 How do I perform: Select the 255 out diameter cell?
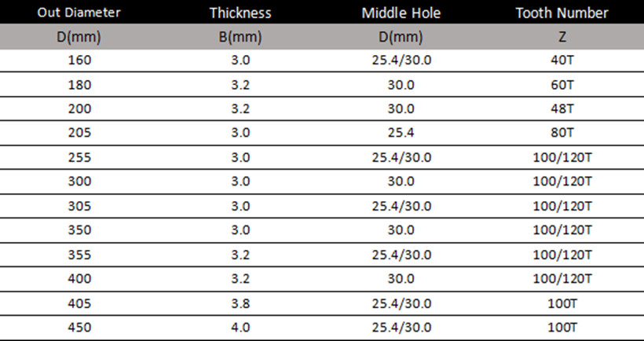tap(79, 157)
